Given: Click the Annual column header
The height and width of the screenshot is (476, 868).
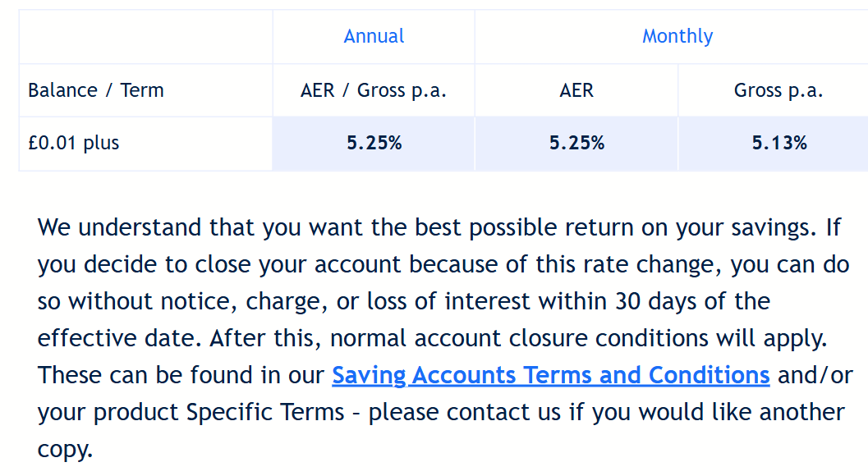Looking at the screenshot, I should click(x=374, y=37).
